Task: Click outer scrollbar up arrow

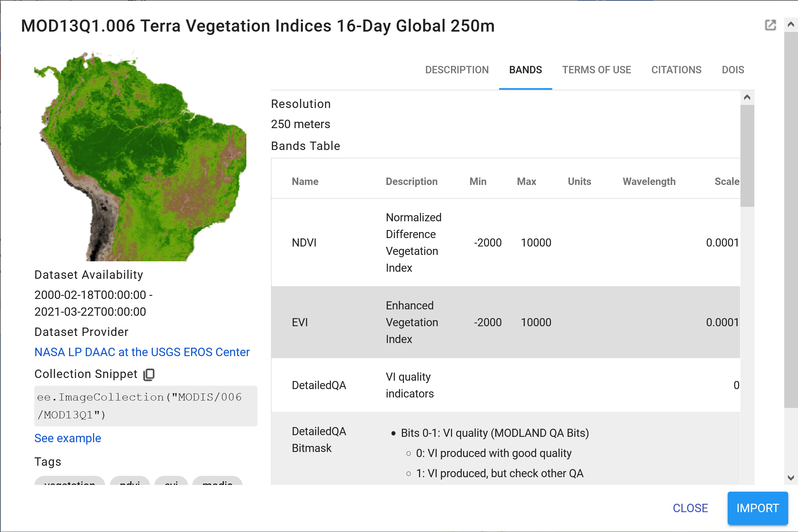Action: [791, 25]
